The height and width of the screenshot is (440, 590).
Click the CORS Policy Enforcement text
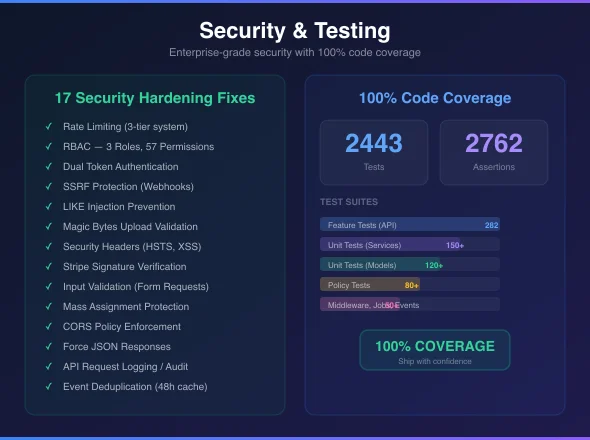(122, 326)
